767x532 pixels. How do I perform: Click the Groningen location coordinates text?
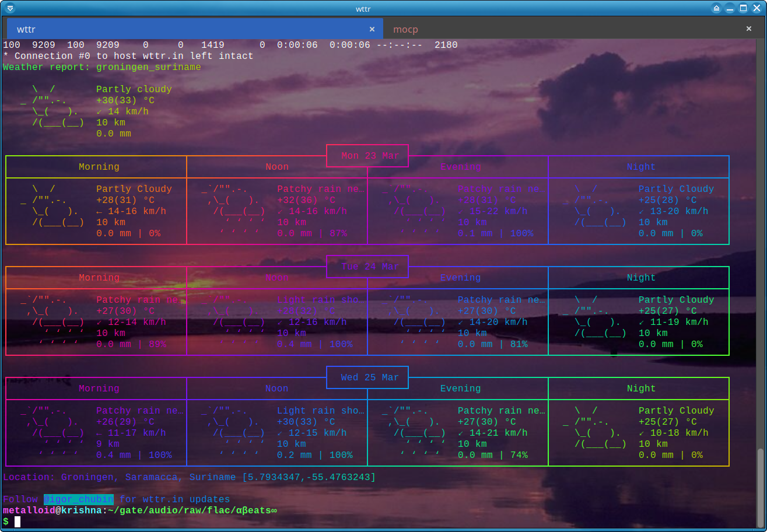click(309, 477)
